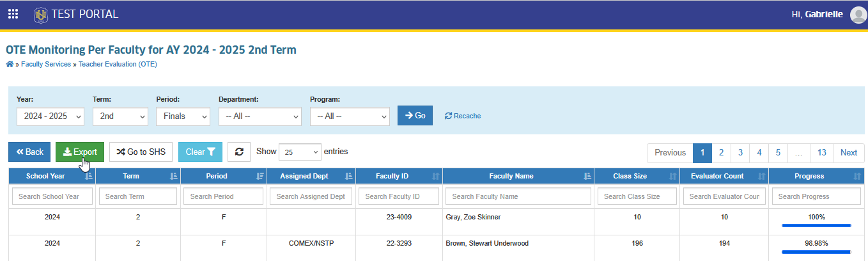The image size is (868, 261).
Task: Switch view with Go to SHS button
Action: pos(141,152)
